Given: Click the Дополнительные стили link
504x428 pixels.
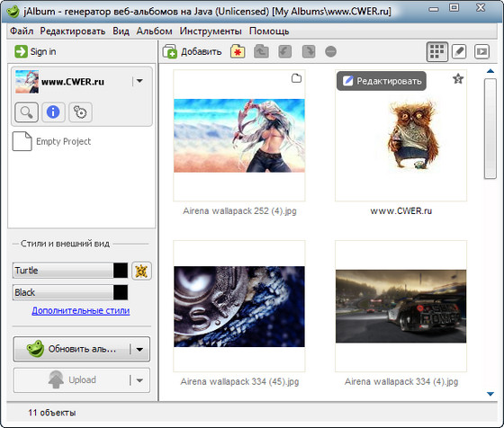Looking at the screenshot, I should (x=81, y=310).
